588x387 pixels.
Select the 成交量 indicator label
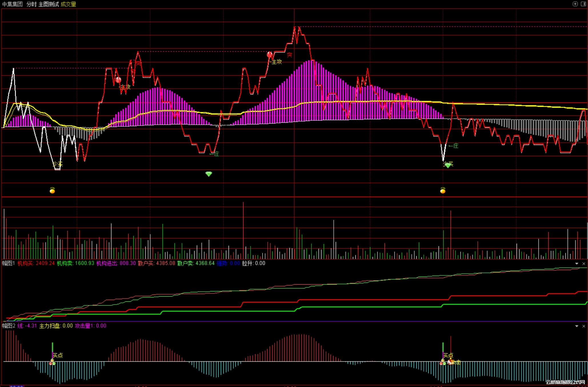68,4
